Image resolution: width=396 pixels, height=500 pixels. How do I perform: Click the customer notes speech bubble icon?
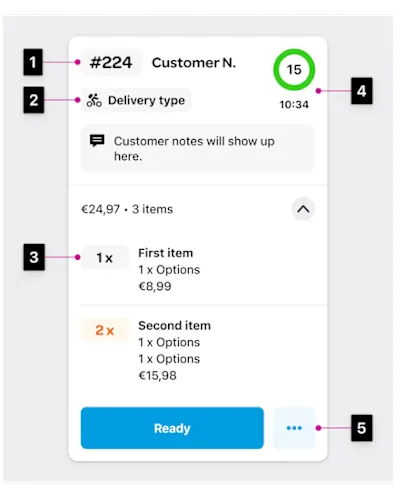pos(97,141)
